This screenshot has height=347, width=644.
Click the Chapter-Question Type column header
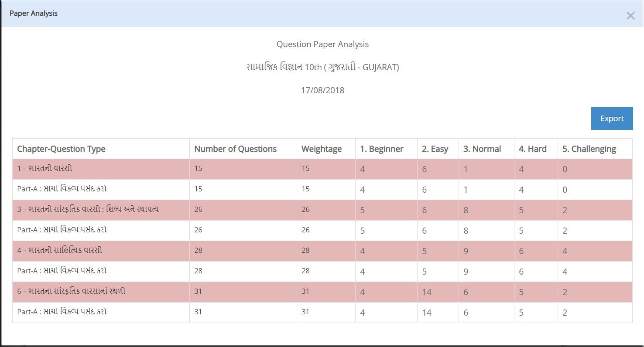[x=61, y=149]
